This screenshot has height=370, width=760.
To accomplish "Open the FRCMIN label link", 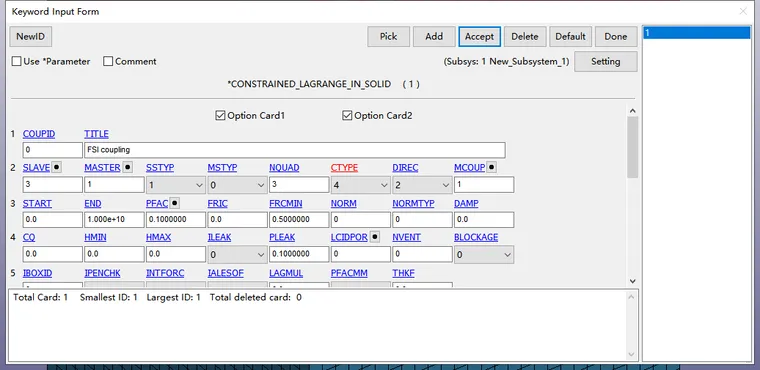I will click(x=285, y=203).
